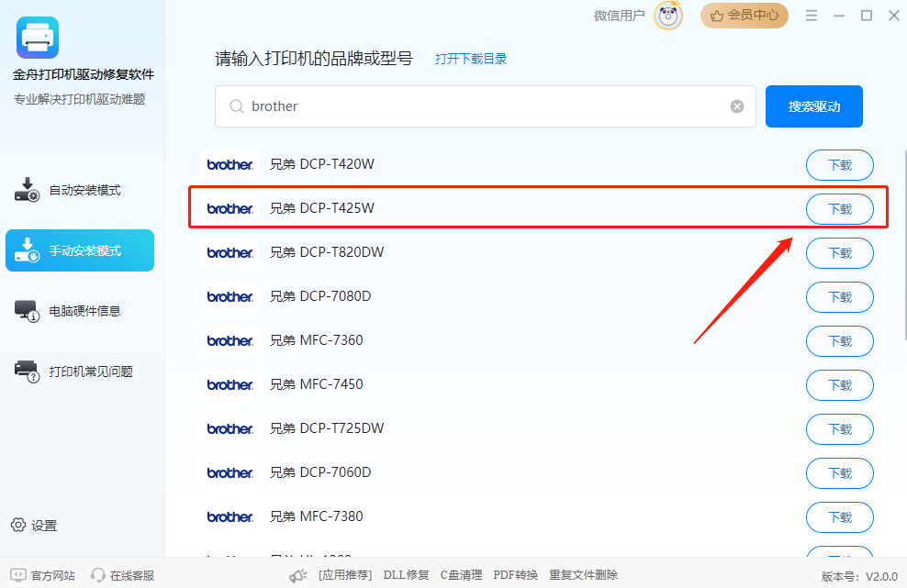Click the 微信用户 username label
Image resolution: width=907 pixels, height=588 pixels.
tap(619, 16)
